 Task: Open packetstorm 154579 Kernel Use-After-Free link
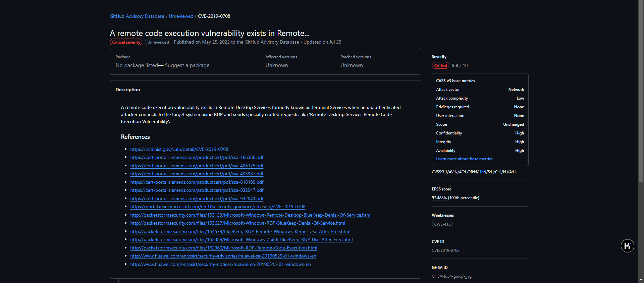[240, 231]
